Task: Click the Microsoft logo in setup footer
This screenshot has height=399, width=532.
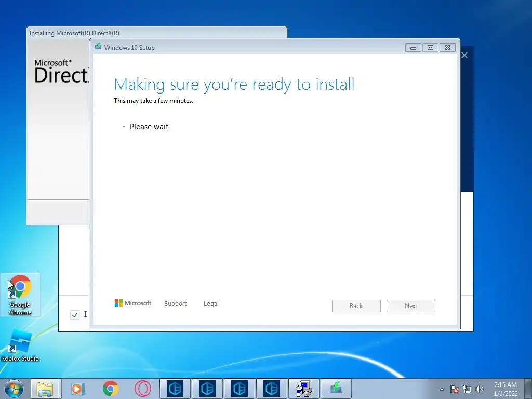Action: tap(133, 303)
